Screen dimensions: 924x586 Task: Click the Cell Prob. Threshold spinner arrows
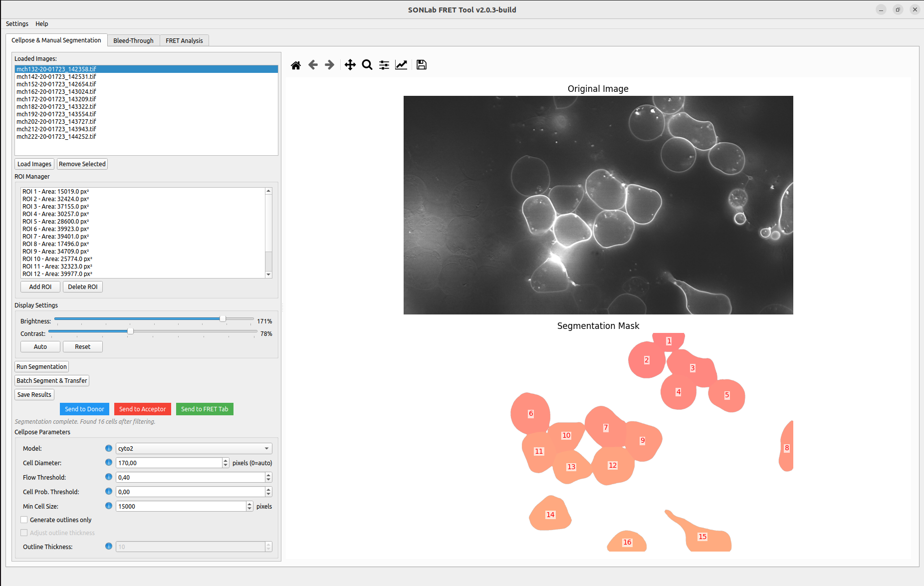pyautogui.click(x=268, y=492)
